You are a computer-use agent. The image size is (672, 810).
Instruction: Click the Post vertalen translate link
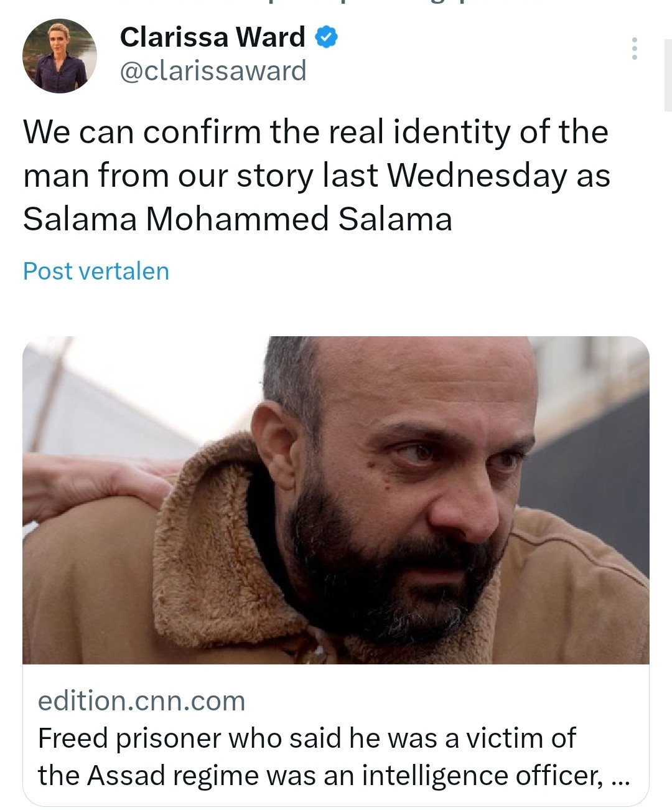coord(96,271)
